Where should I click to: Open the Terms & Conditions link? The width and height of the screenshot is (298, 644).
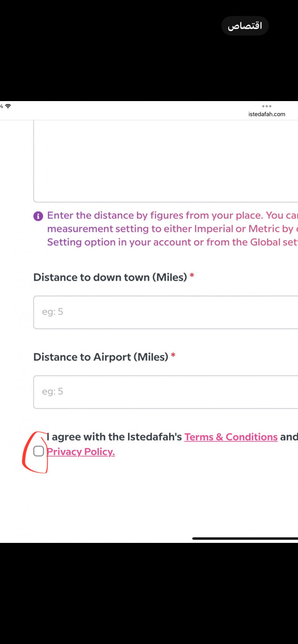(x=231, y=437)
